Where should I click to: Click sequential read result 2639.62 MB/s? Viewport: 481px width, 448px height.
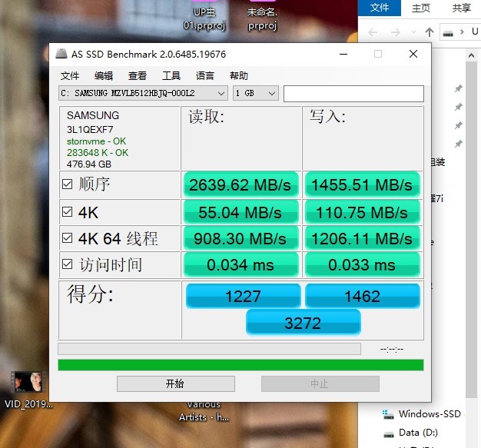(240, 184)
